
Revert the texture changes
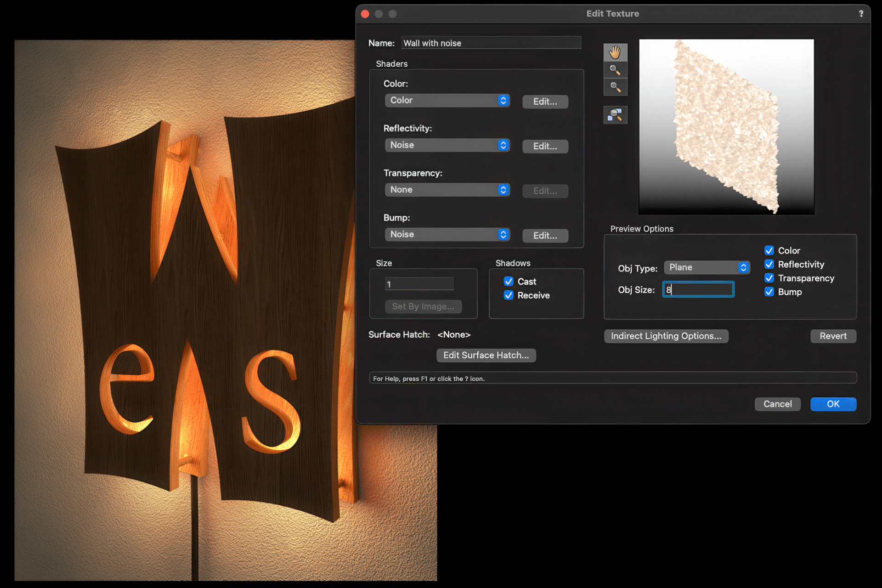(833, 336)
